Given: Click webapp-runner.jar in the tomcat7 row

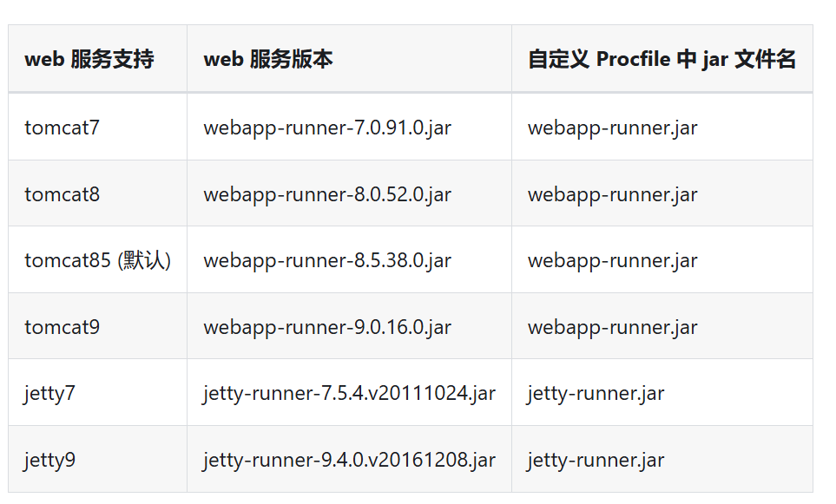Looking at the screenshot, I should coord(613,128).
